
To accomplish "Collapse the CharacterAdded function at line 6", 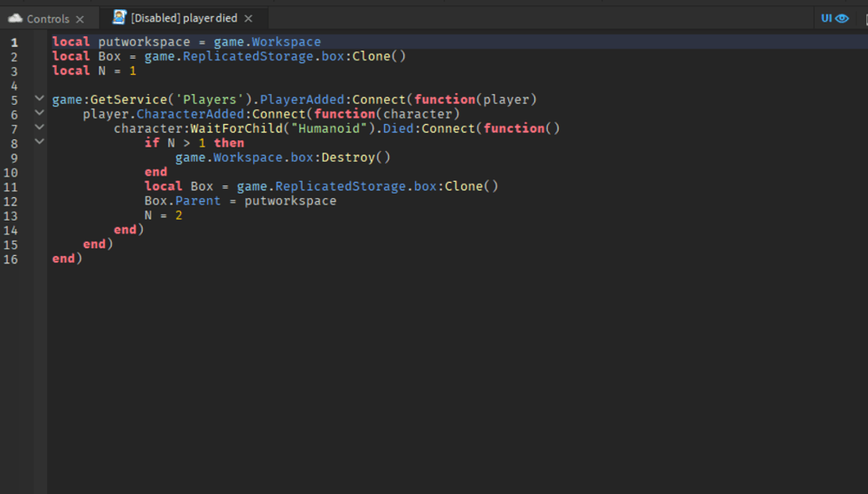I will click(x=39, y=113).
